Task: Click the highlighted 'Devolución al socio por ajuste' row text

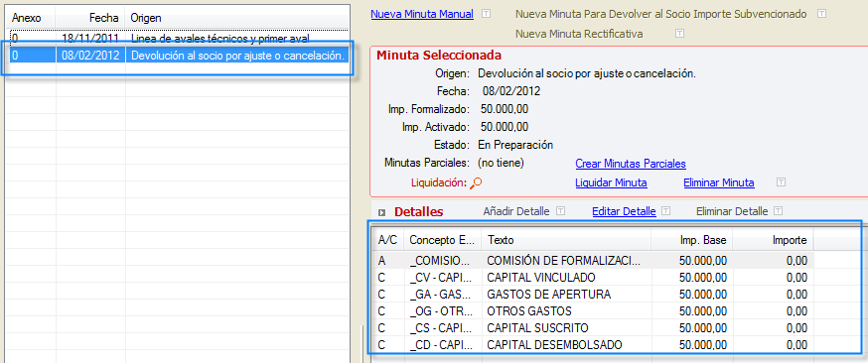Action: (238, 56)
